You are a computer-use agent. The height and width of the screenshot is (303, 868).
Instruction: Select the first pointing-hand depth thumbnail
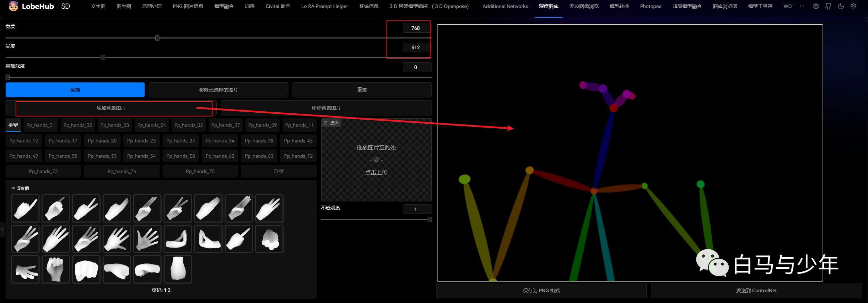(25, 208)
